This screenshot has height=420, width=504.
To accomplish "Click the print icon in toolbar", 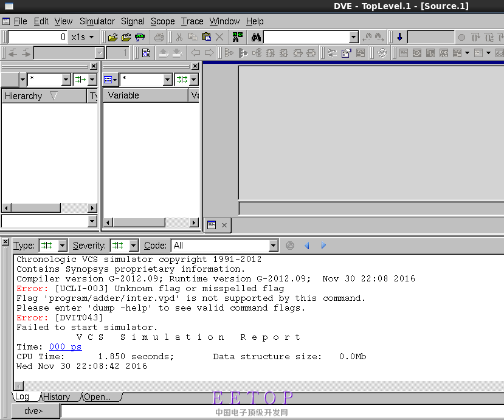I will click(x=159, y=38).
